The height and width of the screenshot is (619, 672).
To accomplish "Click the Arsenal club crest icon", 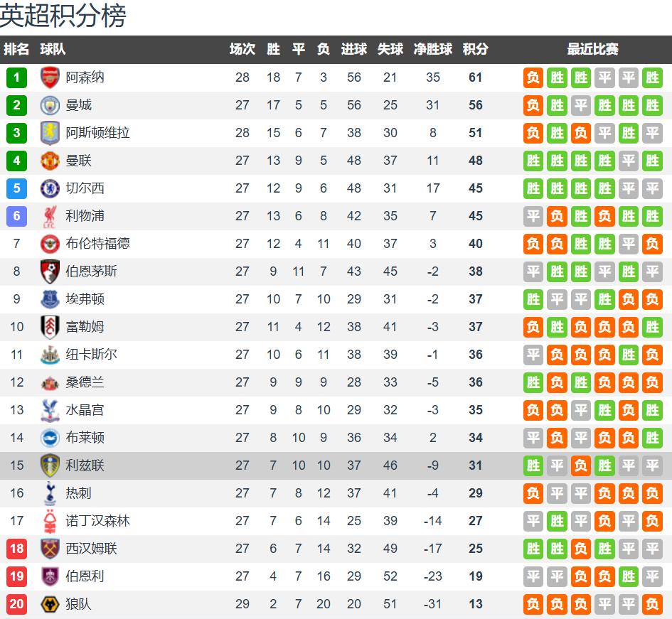I will click(x=50, y=77).
